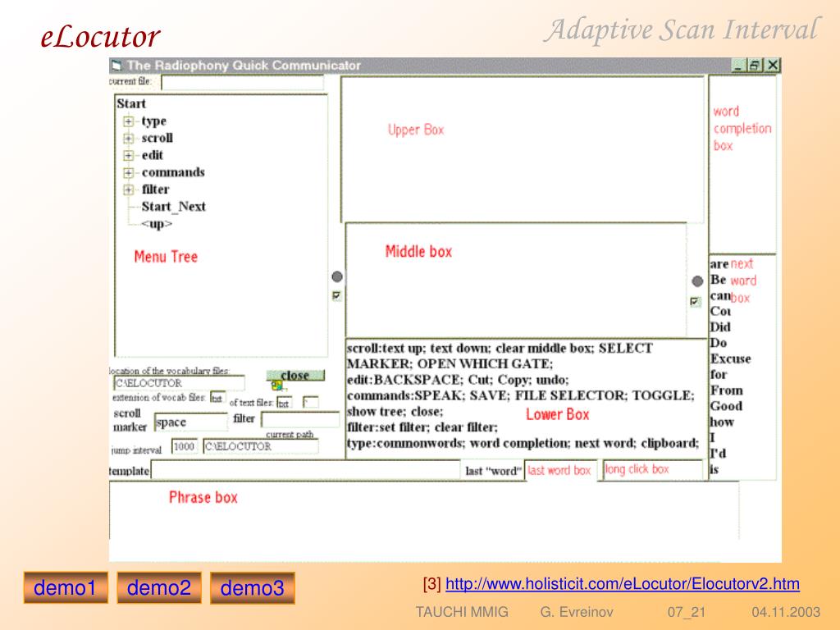Image resolution: width=840 pixels, height=630 pixels.
Task: Click 'word completion' text in Lower Box
Action: [518, 443]
